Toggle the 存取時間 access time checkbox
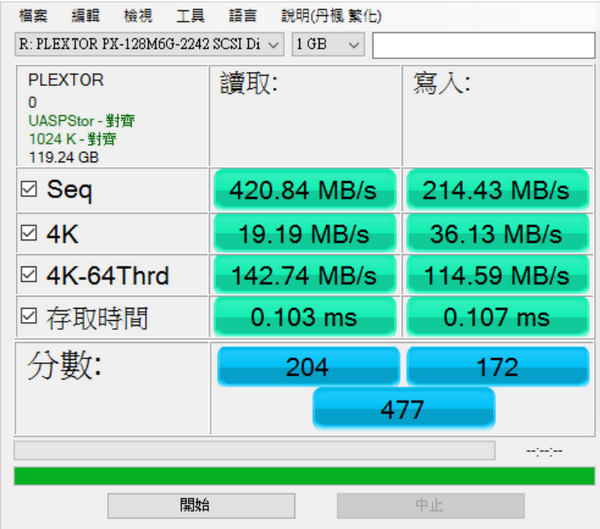Viewport: 600px width, 529px height. (29, 316)
